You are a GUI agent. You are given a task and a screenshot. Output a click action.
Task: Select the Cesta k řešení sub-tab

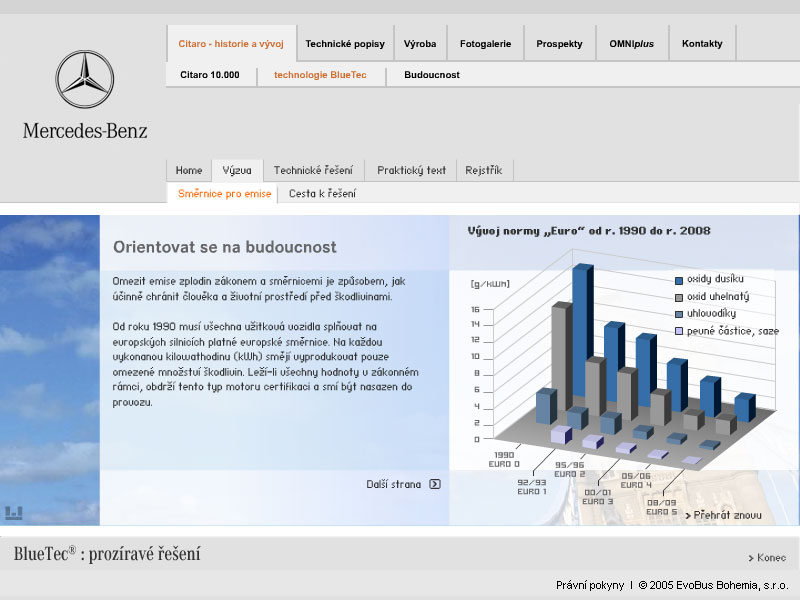pyautogui.click(x=322, y=194)
